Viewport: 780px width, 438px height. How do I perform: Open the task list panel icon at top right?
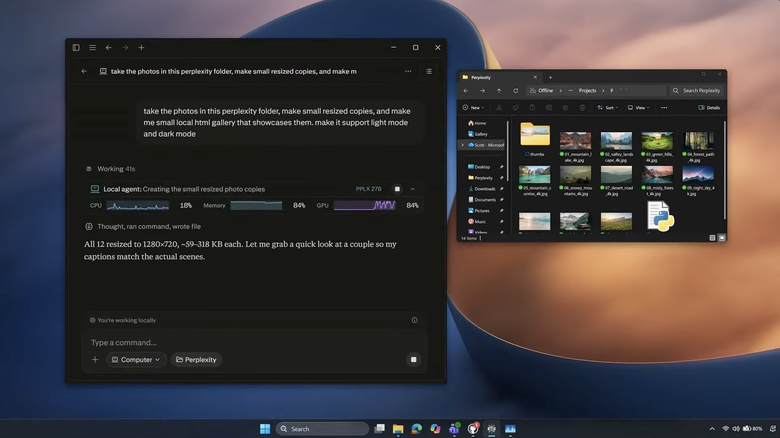[x=429, y=71]
